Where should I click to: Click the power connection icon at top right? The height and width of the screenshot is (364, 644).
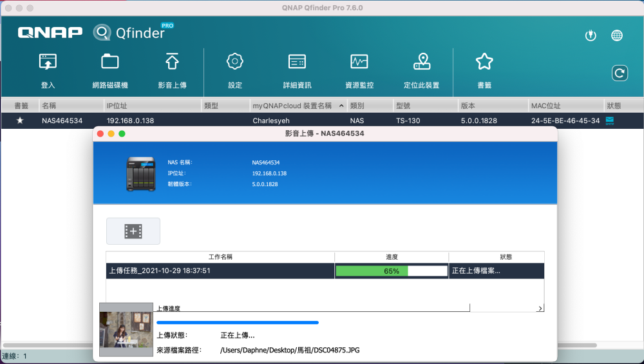(x=591, y=35)
